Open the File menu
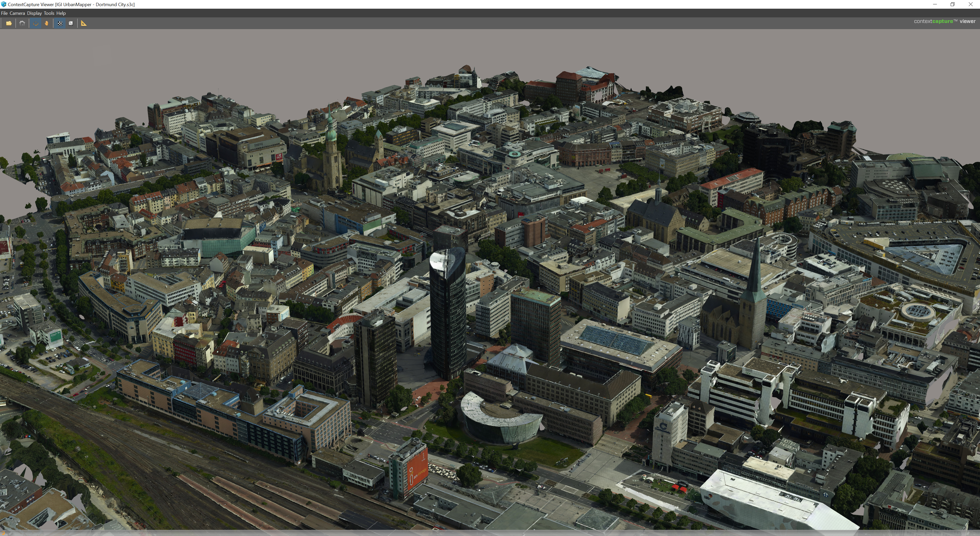The image size is (980, 536). coord(4,13)
